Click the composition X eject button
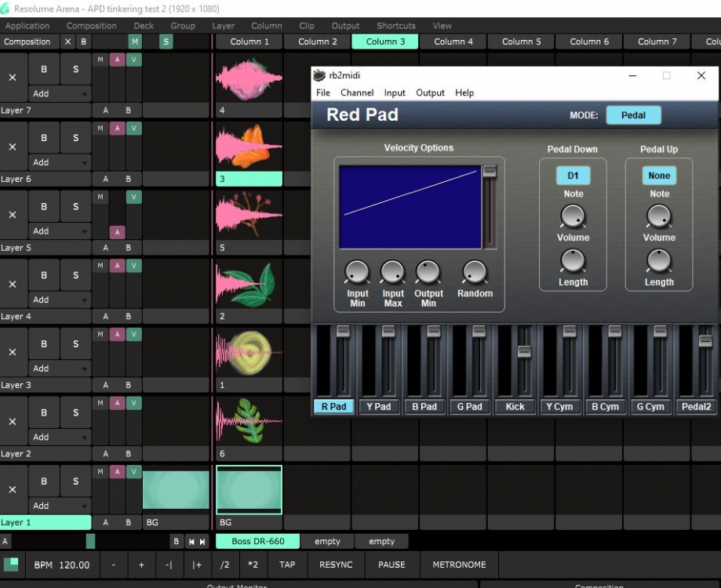This screenshot has width=721, height=588. 67,42
